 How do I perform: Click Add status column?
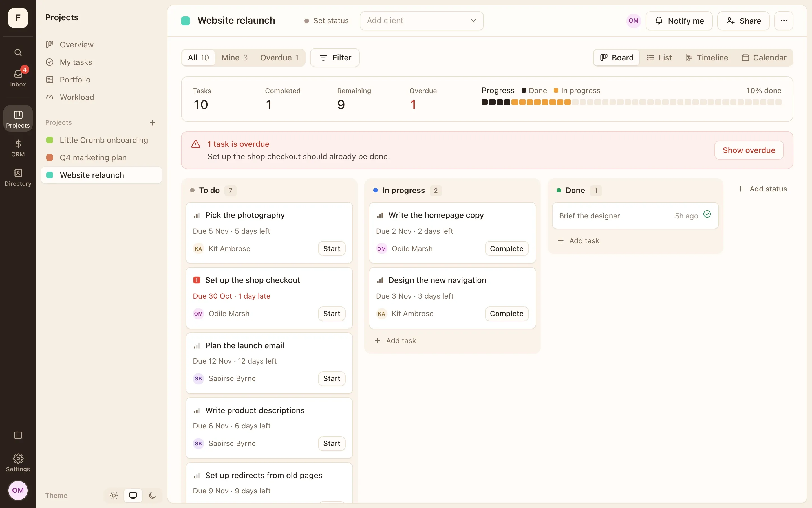[x=762, y=189]
